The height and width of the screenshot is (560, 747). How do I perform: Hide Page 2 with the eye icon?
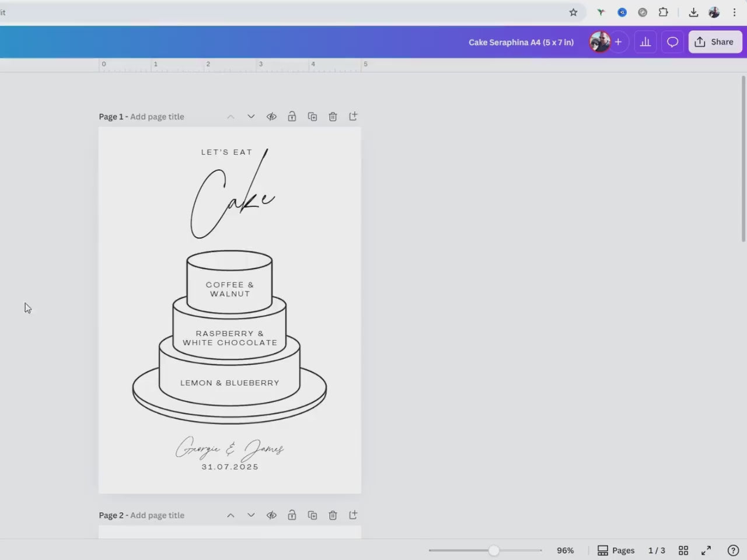pyautogui.click(x=271, y=515)
